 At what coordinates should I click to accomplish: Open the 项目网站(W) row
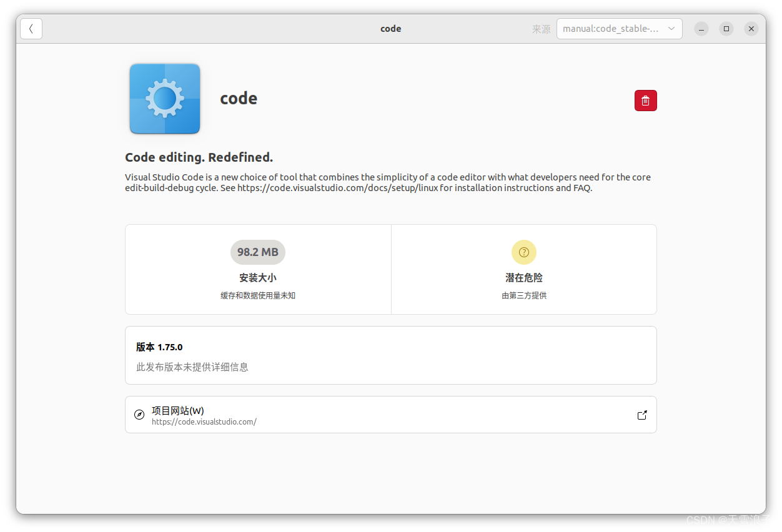click(x=391, y=415)
